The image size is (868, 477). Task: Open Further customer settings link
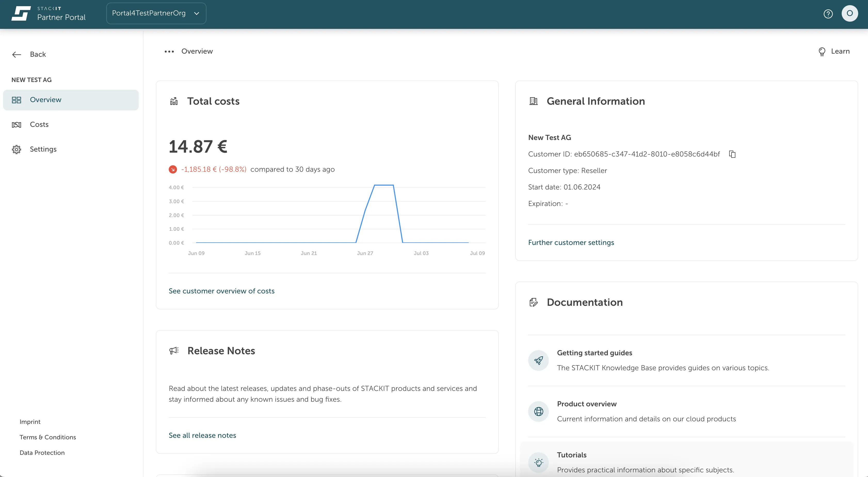[571, 243]
